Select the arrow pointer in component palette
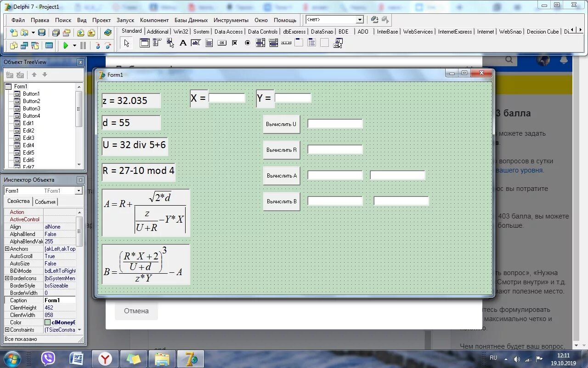Viewport: 588px width, 368px height. [127, 43]
